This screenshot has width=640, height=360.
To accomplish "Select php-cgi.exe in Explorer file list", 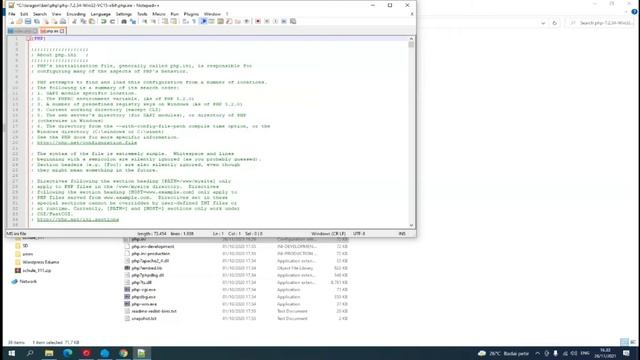I will (x=143, y=290).
